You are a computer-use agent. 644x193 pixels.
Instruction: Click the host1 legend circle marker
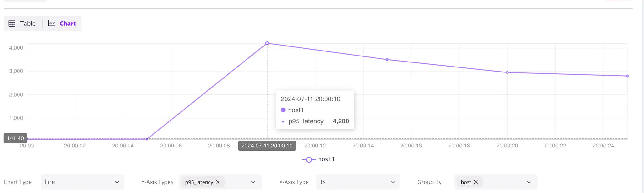click(309, 159)
